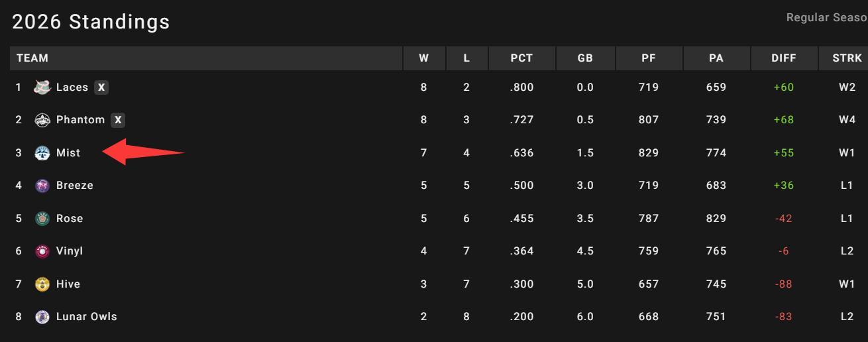868x342 pixels.
Task: Click the Hive team logo icon
Action: tap(42, 284)
